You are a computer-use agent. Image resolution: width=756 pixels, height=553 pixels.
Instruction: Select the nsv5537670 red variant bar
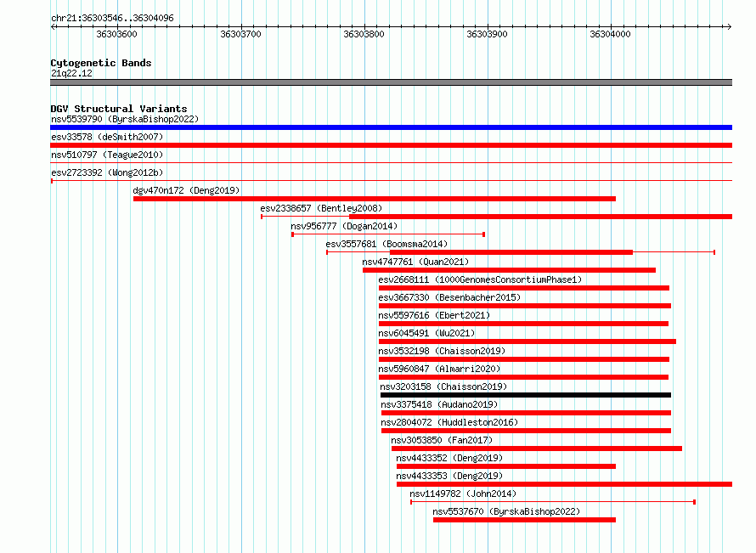point(525,520)
